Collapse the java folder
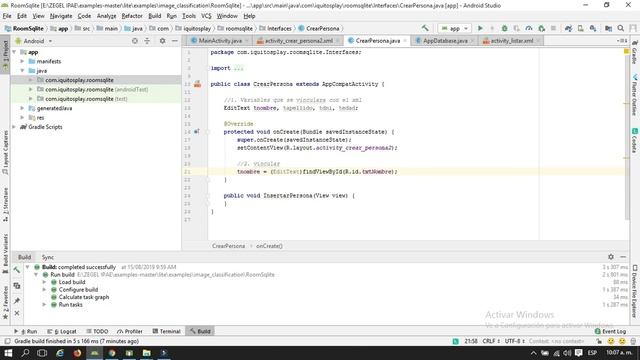This screenshot has height=360, width=640. click(x=22, y=71)
